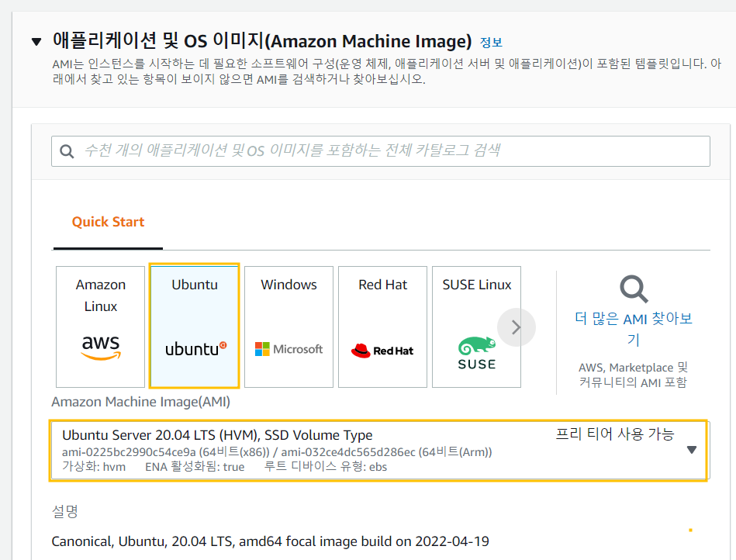
Task: Click the ubuntu logo icon
Action: tap(195, 349)
